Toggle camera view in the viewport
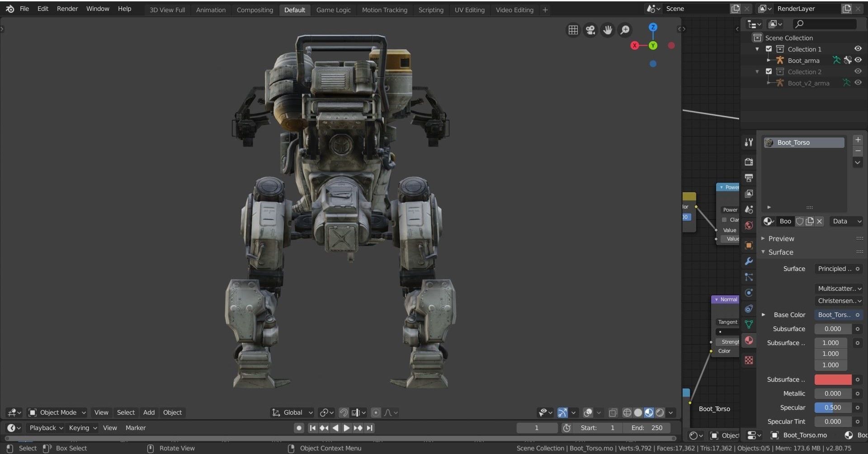Screen dimensions: 868x454 (x=590, y=30)
